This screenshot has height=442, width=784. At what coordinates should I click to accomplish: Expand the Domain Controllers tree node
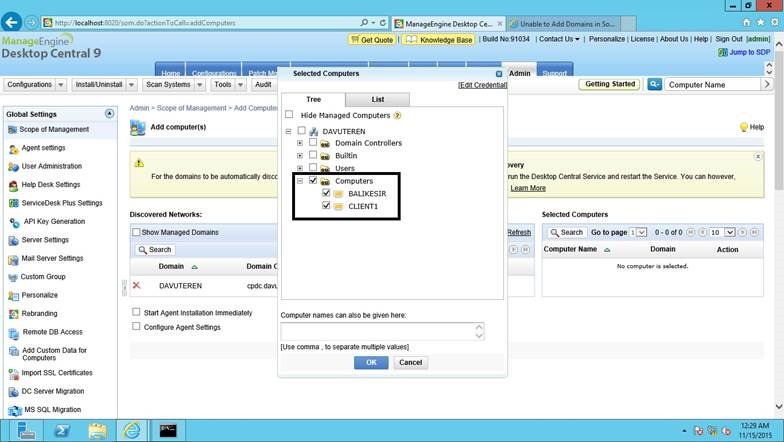300,143
